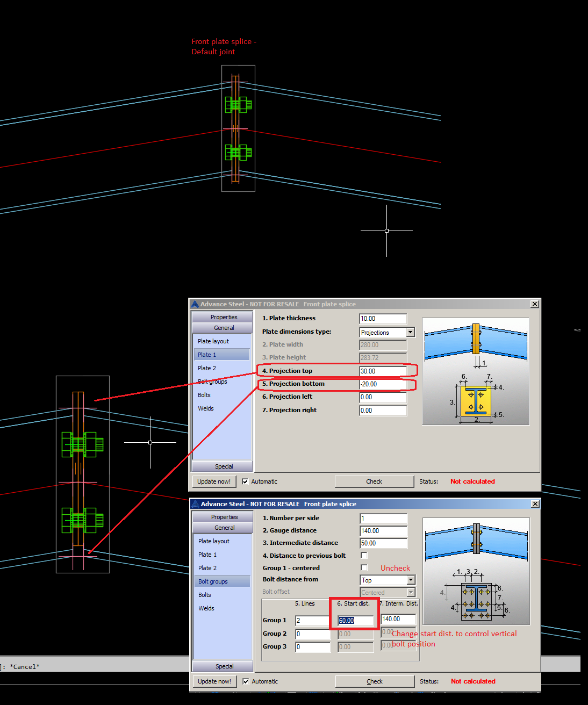Viewport: 588px width, 705px height.
Task: Open General category in upper dialog
Action: 222,328
